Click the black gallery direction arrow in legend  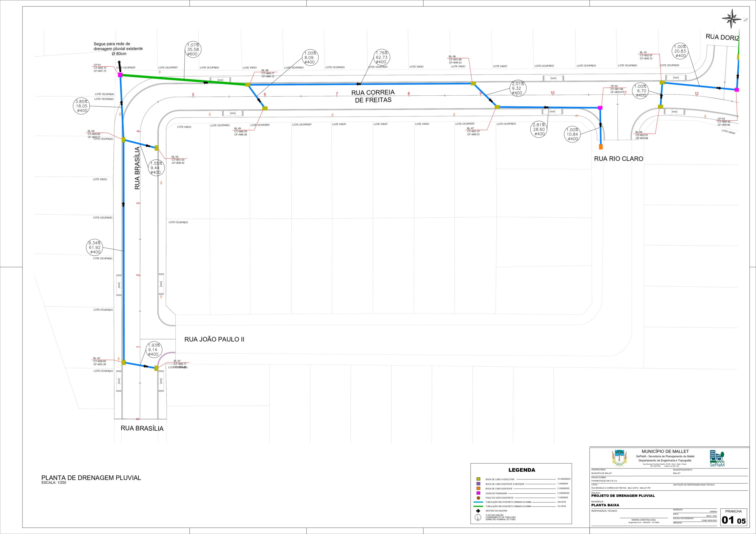coord(478,511)
